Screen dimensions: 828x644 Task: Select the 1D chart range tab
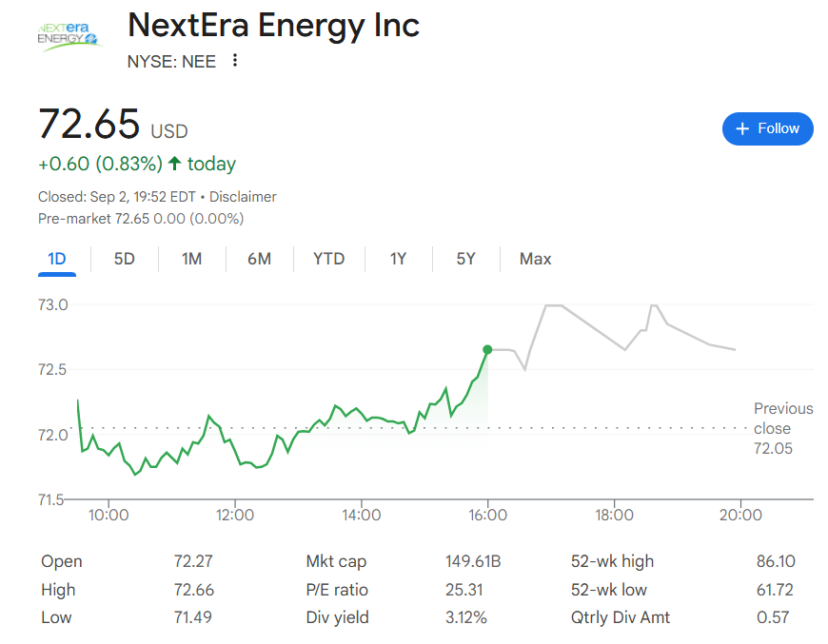coord(56,259)
